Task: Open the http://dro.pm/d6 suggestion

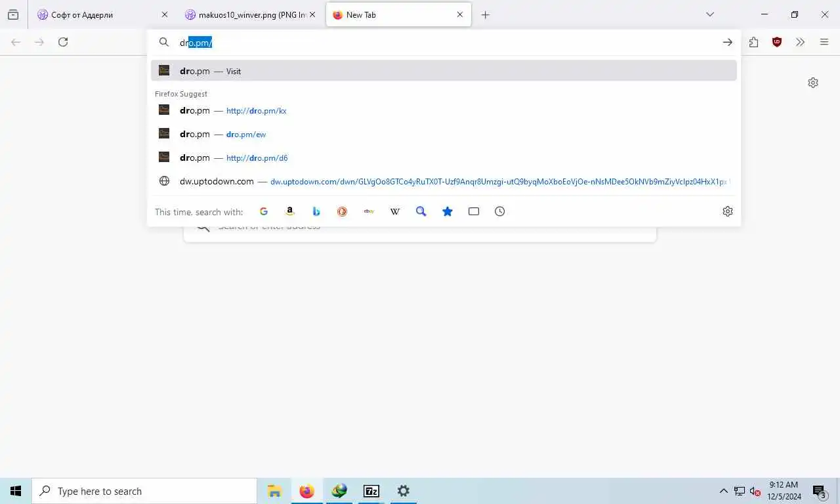Action: pos(444,157)
